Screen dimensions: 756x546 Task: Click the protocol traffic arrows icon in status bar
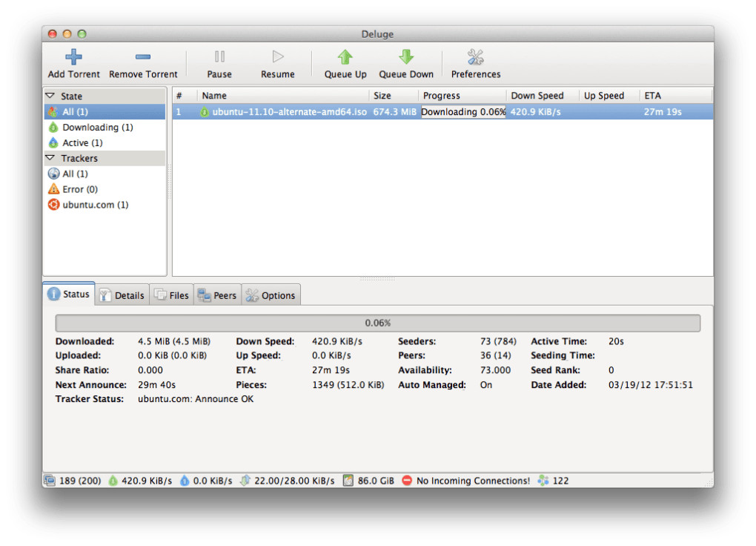(x=245, y=480)
